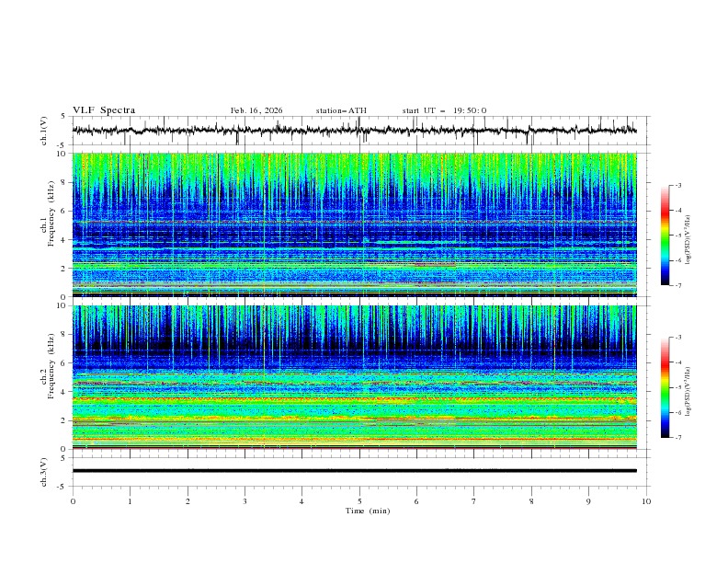Click the "station=ATH" header label
Viewport: 728px width, 563px height.
click(x=341, y=110)
